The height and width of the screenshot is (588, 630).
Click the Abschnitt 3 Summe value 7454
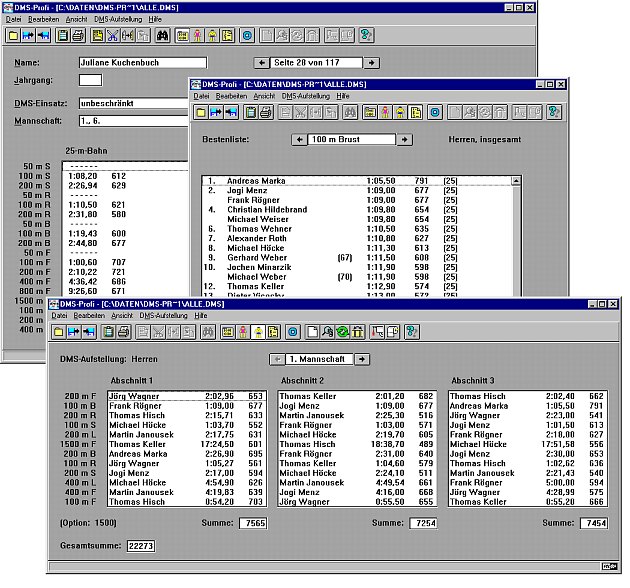pyautogui.click(x=594, y=523)
